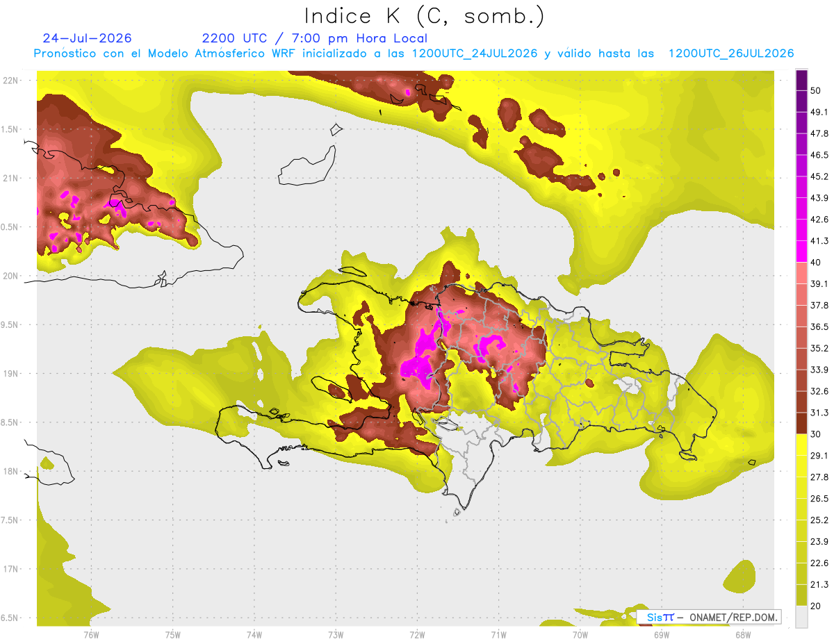The height and width of the screenshot is (644, 834).
Task: Select legend value "45.2"
Action: 819,176
